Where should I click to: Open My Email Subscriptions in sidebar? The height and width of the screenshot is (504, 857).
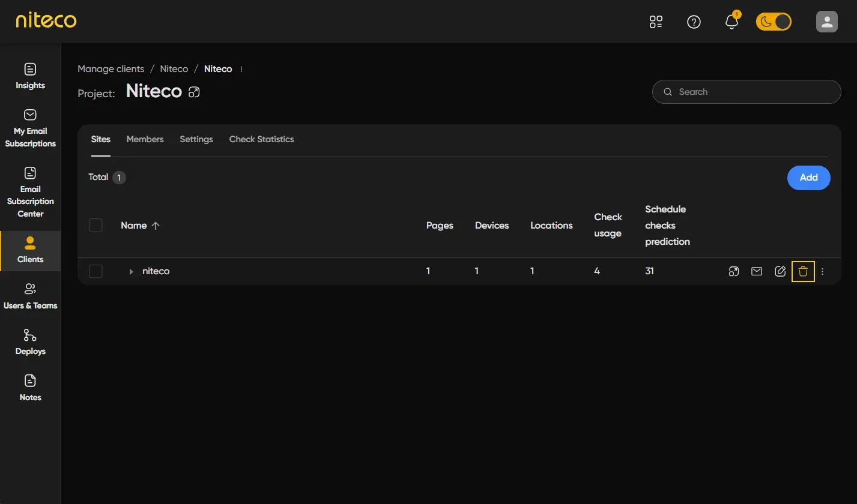tap(30, 128)
